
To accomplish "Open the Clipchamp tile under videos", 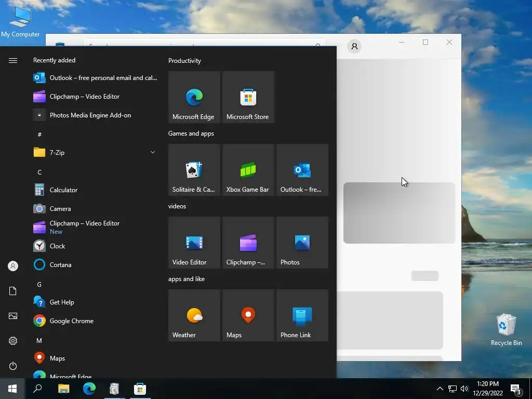I will click(x=248, y=243).
